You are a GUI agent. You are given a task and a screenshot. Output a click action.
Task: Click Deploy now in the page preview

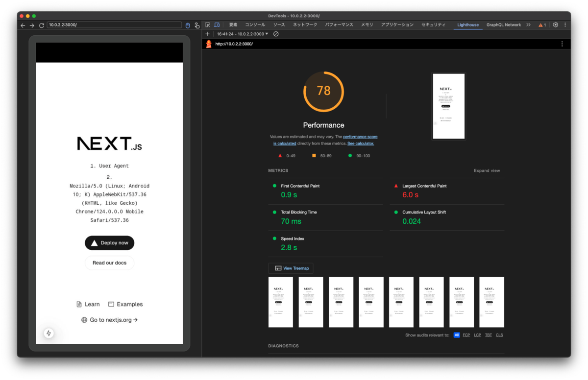109,243
